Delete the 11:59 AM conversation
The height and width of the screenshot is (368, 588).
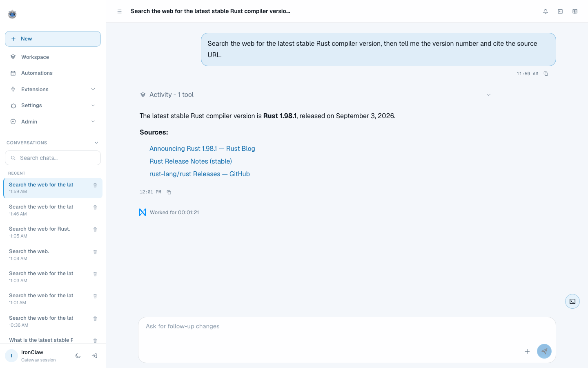coord(95,185)
